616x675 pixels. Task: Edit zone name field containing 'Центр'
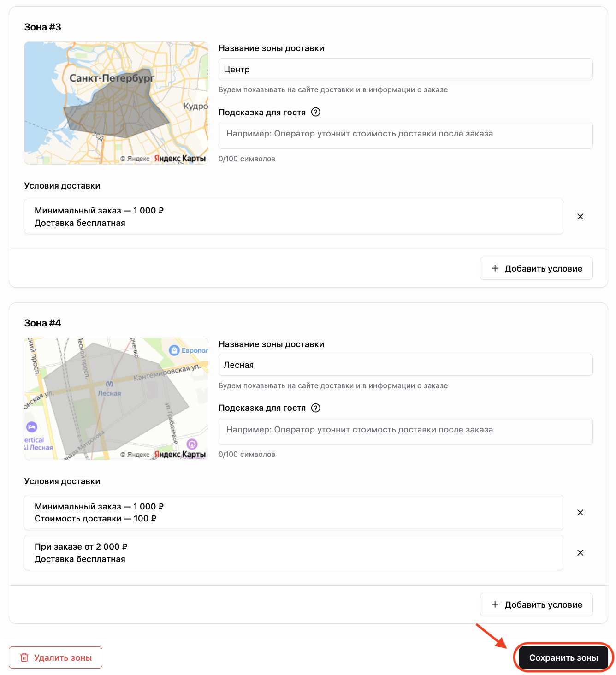(405, 69)
